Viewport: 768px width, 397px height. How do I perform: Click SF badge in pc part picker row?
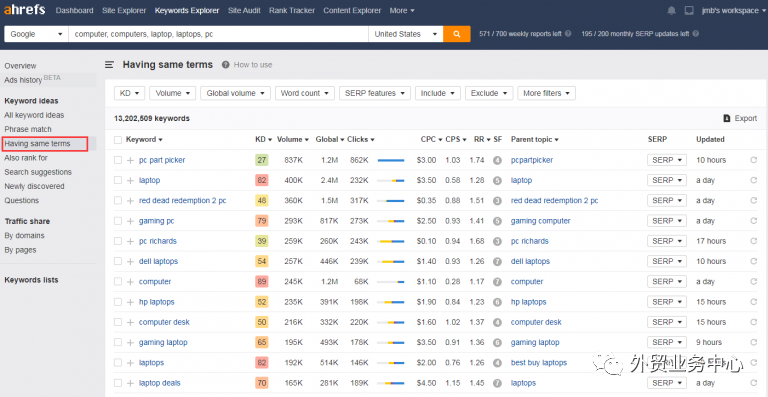pyautogui.click(x=497, y=160)
